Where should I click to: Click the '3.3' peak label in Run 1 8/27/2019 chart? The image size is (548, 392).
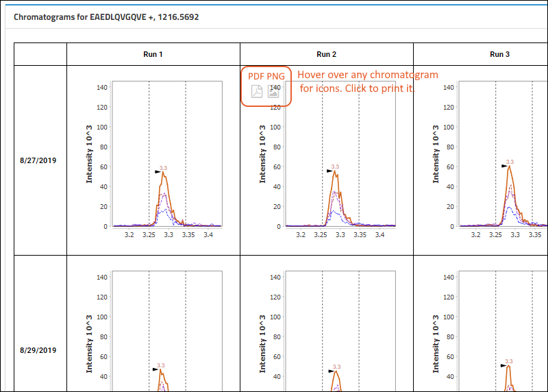(x=163, y=168)
